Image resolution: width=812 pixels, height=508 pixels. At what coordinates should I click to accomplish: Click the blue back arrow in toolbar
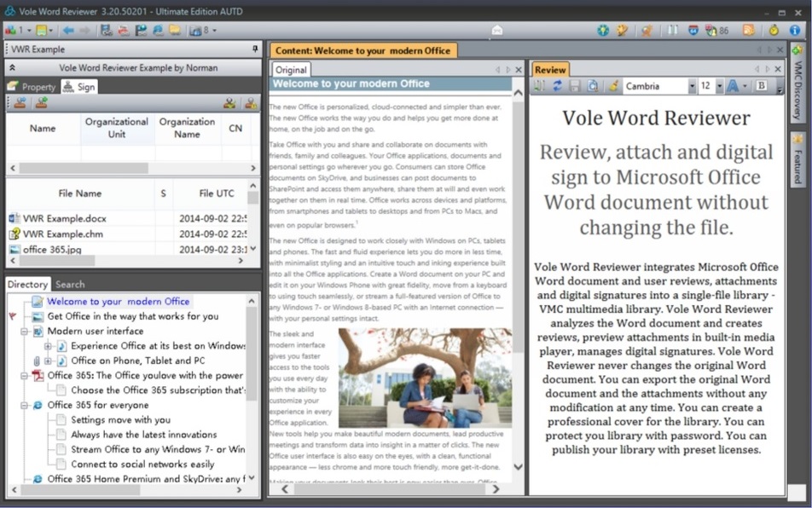(68, 31)
